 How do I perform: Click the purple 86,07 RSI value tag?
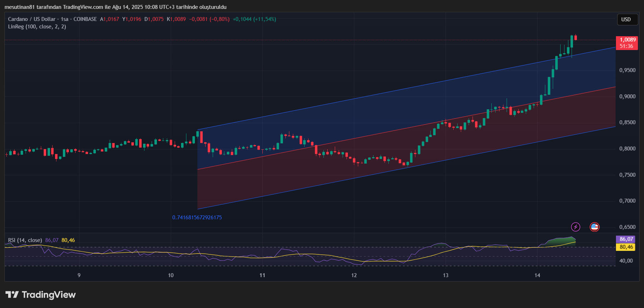coord(626,239)
